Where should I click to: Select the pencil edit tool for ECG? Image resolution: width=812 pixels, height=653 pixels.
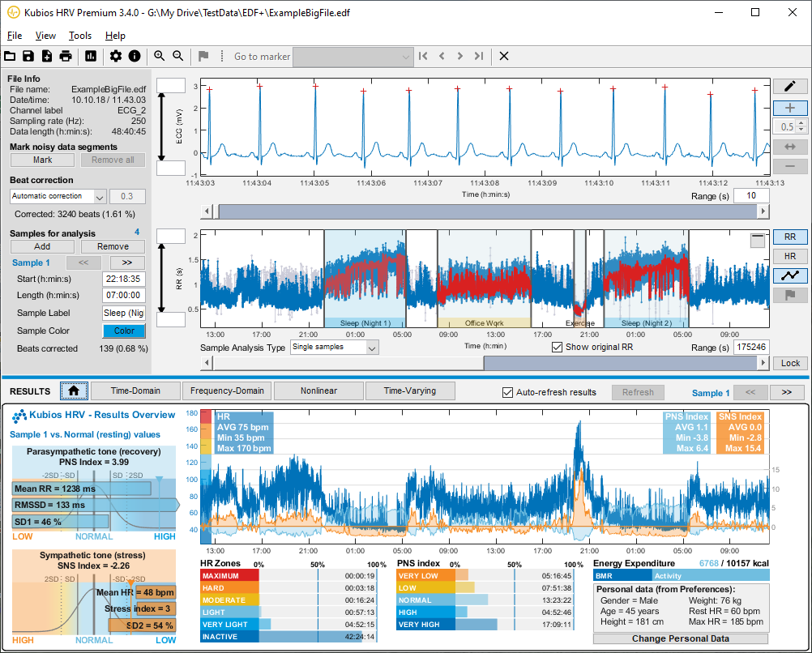[x=790, y=87]
